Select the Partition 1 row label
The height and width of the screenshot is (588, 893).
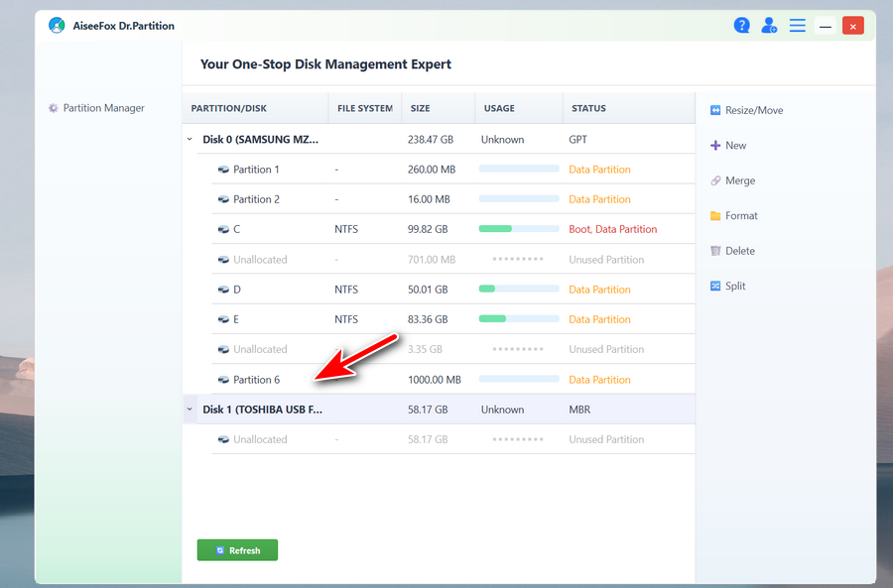click(256, 170)
